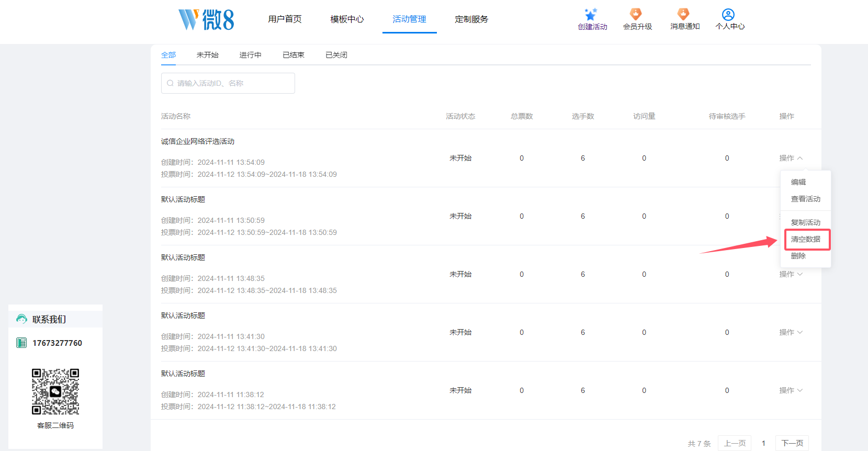Click 默认活动标题 created at 13:50:59
868x451 pixels.
[x=183, y=199]
